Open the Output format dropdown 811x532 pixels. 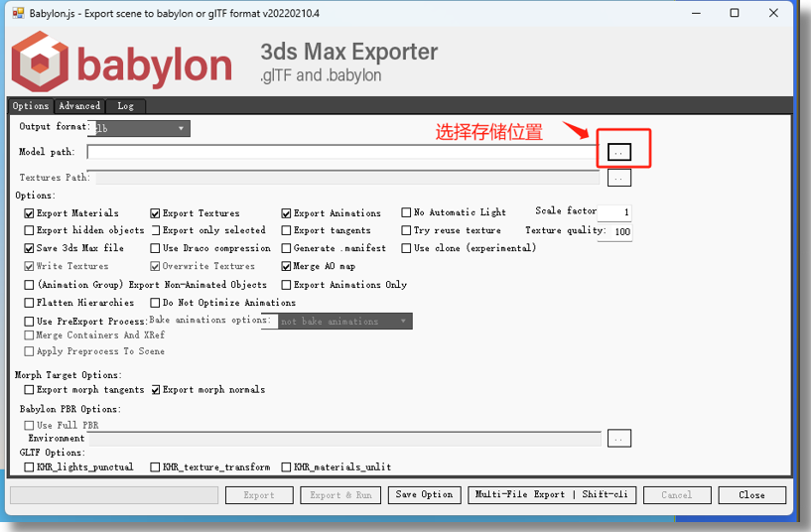(139, 128)
